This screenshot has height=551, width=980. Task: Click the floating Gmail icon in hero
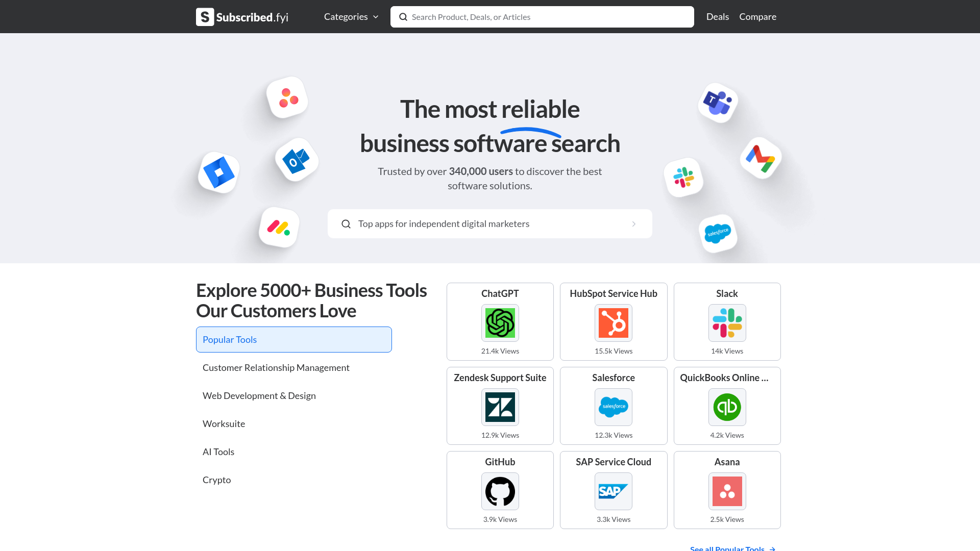(x=761, y=158)
